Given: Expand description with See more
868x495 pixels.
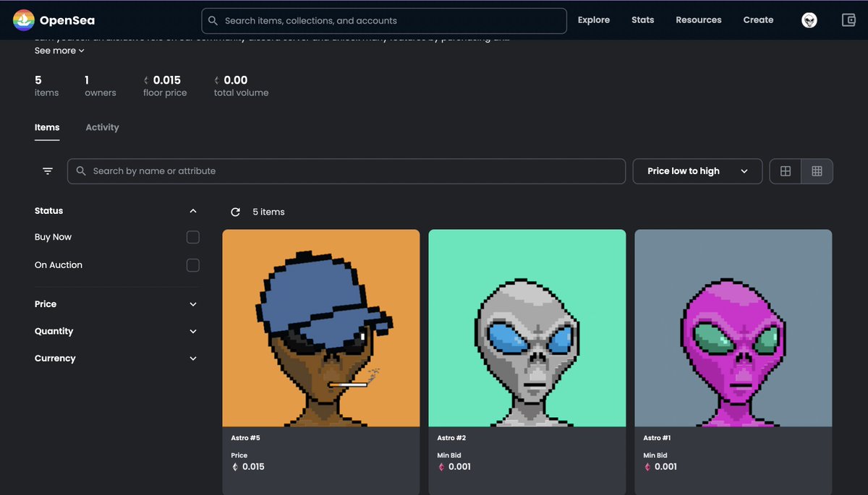Looking at the screenshot, I should [x=59, y=51].
